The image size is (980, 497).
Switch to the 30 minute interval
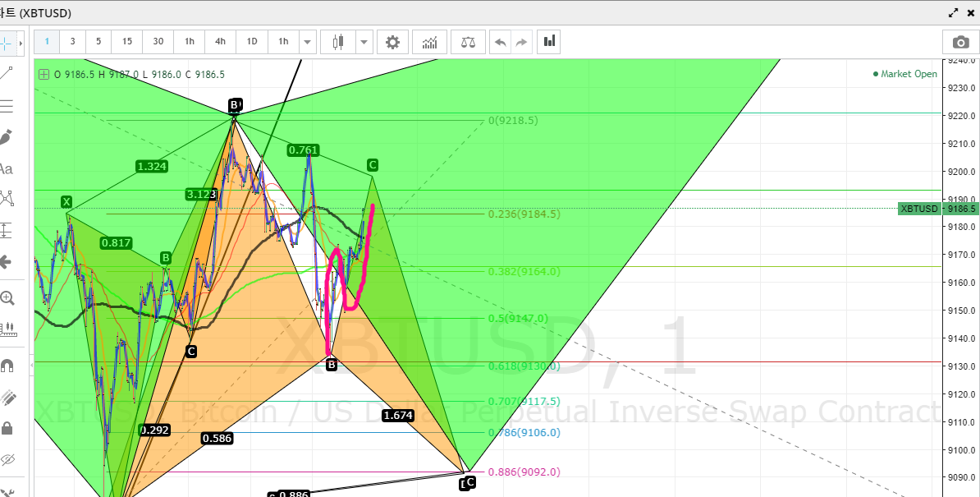tap(158, 42)
